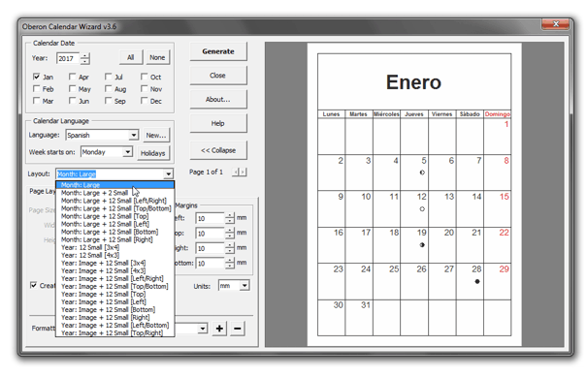Toggle the Creat... checkbox at lower left

pyautogui.click(x=33, y=285)
